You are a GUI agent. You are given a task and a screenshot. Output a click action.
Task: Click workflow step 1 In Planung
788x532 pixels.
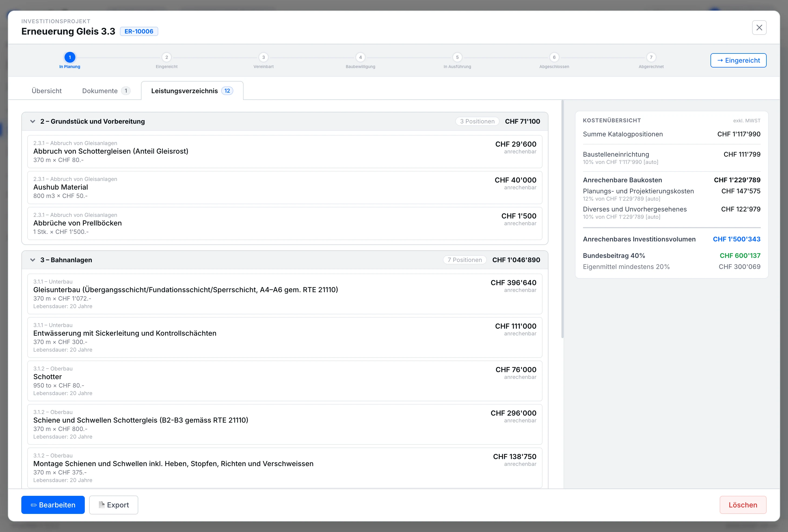(x=70, y=57)
